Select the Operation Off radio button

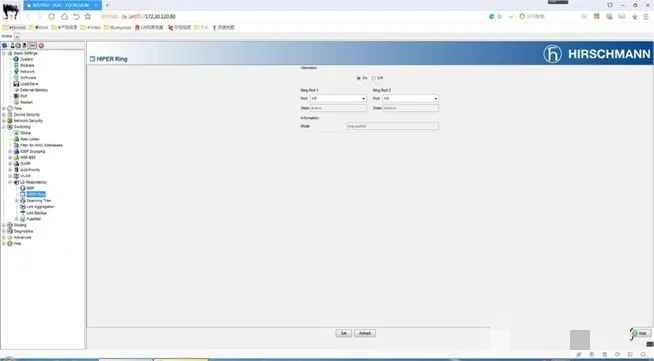[374, 78]
